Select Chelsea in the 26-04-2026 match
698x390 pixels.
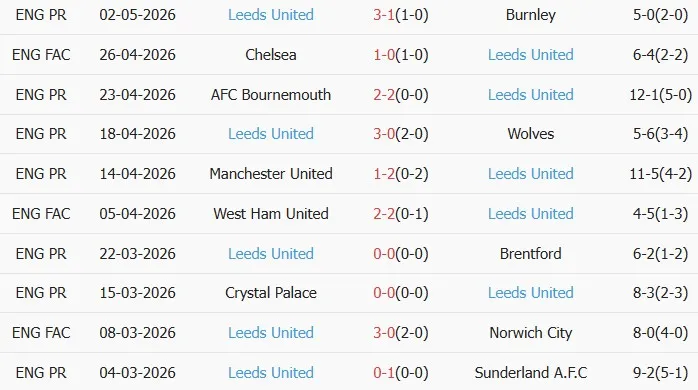271,55
